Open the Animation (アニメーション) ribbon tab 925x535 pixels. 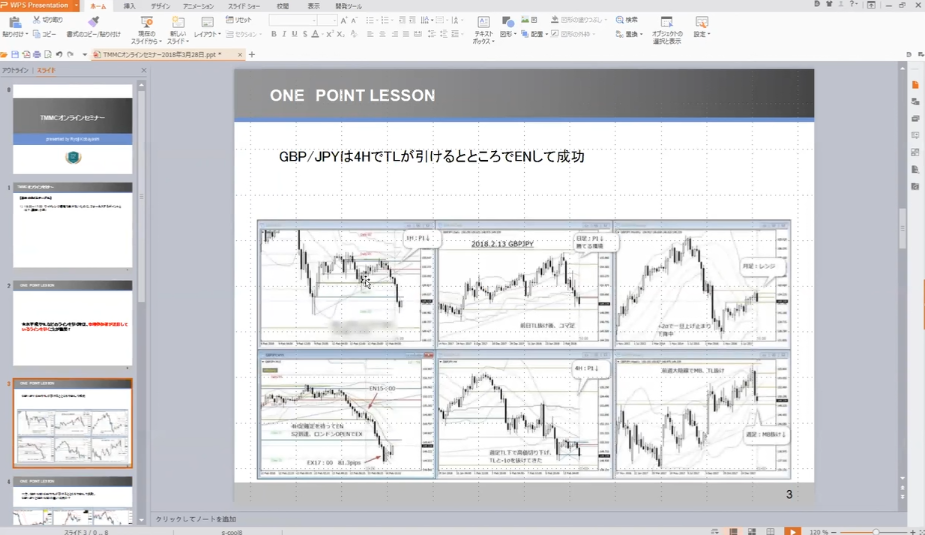click(x=197, y=6)
